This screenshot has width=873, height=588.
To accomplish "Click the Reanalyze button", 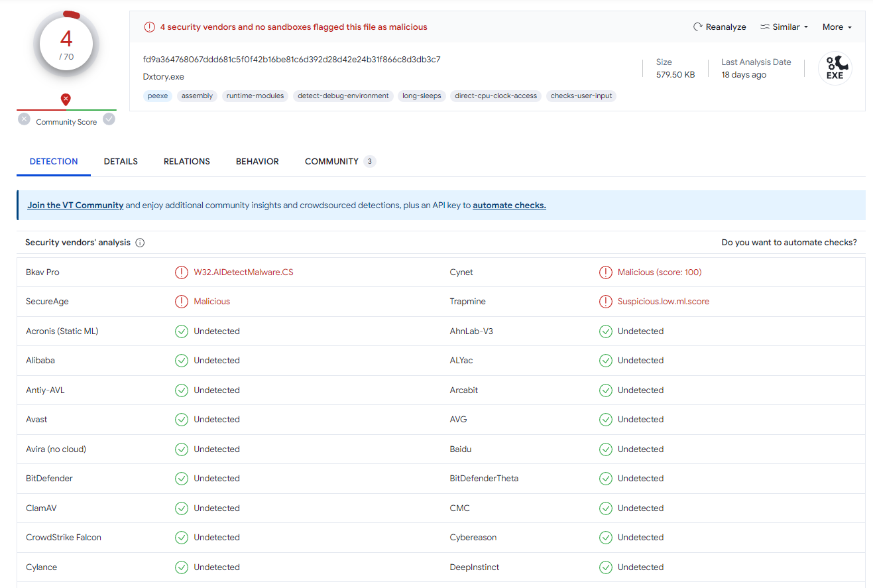I will click(719, 27).
